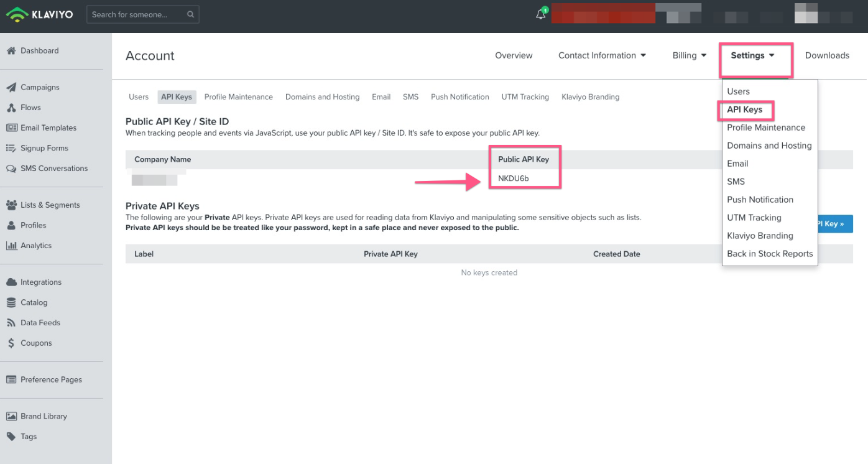Go to the account Overview link
Screen dimensions: 868x464
click(514, 55)
